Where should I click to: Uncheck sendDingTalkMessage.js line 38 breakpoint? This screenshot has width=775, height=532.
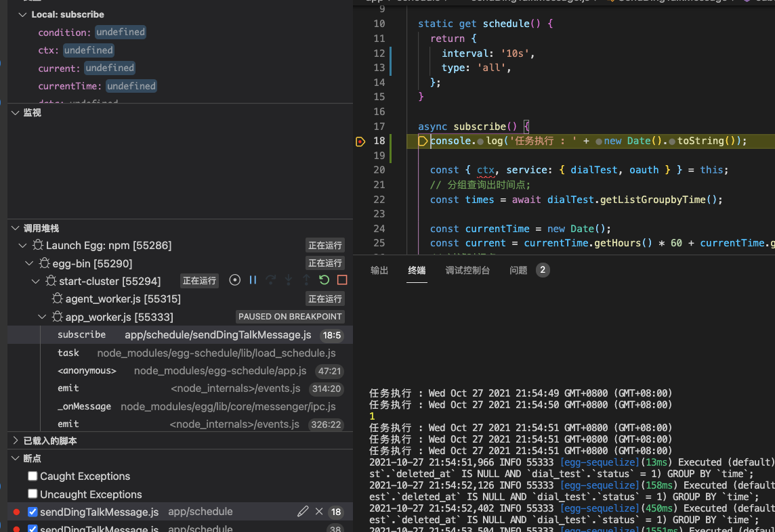(x=33, y=528)
